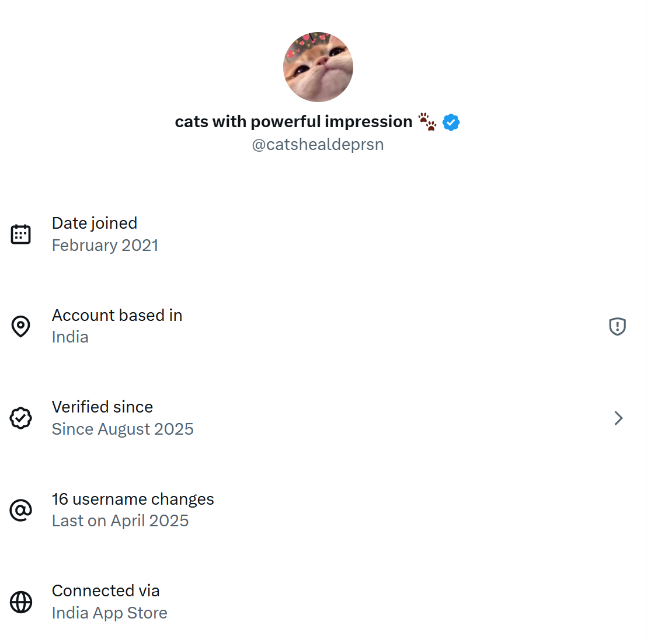
Task: Click the @catshealdeprsn handle
Action: [318, 145]
